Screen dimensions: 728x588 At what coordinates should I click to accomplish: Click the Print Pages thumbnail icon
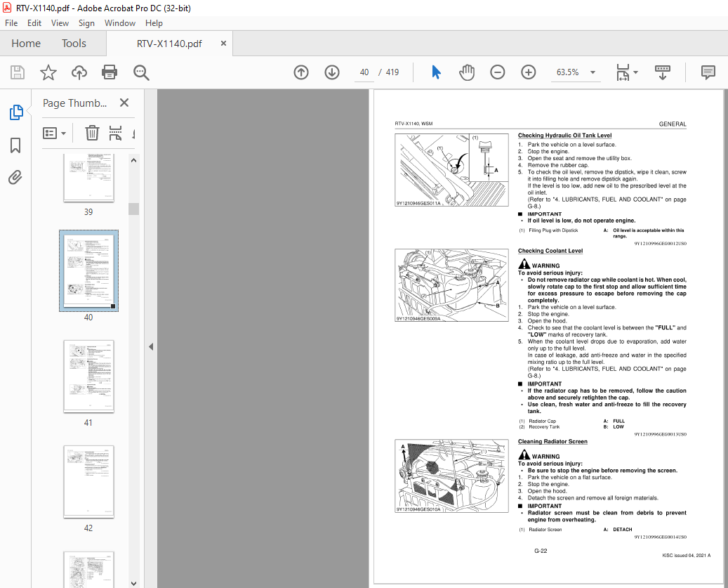click(115, 133)
